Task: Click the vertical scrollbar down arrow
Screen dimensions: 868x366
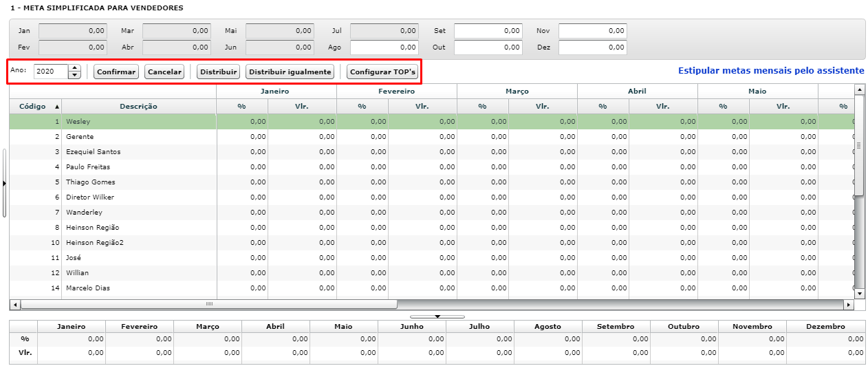Action: coord(859,294)
